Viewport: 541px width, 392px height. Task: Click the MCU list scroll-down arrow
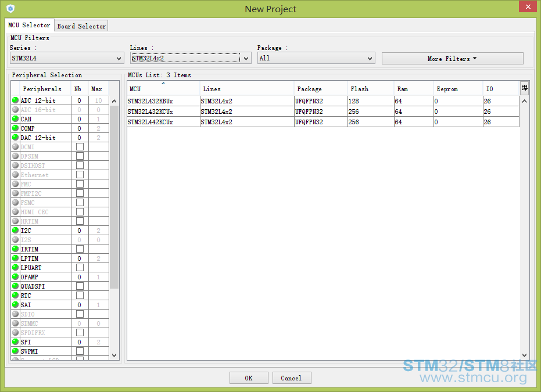coord(524,355)
